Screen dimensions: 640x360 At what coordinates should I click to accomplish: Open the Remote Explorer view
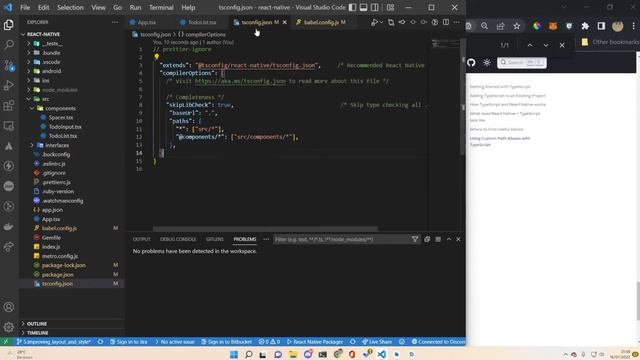[9, 126]
